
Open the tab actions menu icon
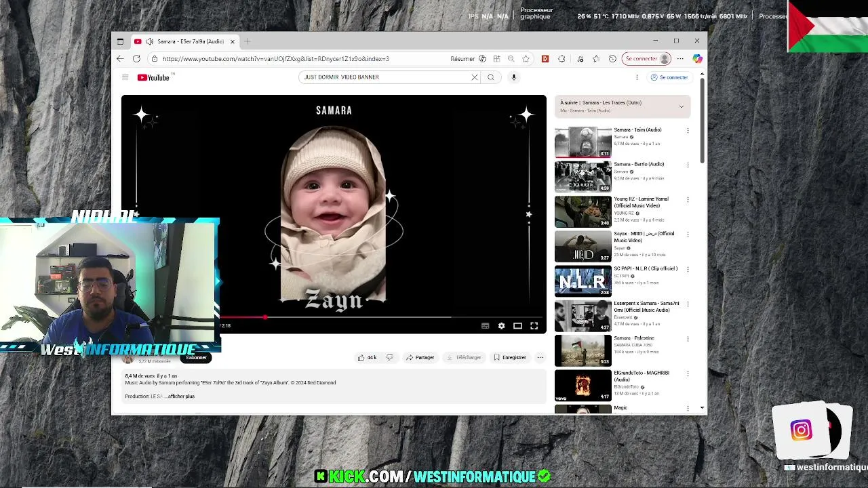[x=120, y=41]
